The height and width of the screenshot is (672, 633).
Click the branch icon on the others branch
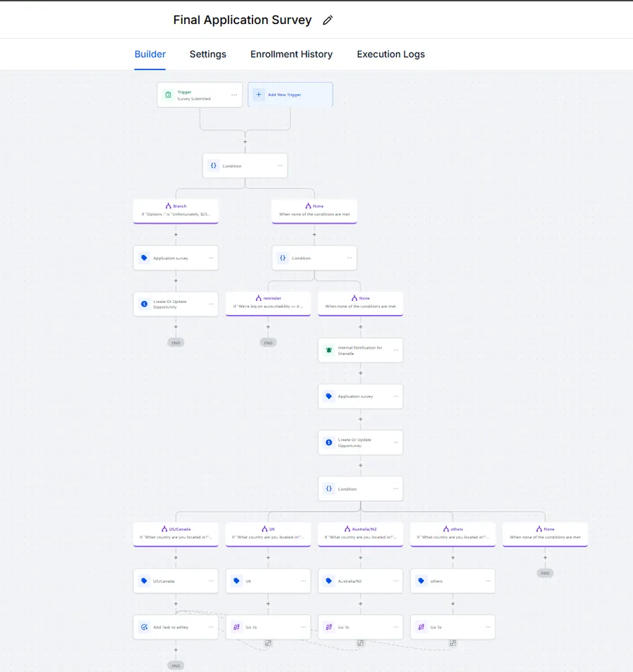click(x=446, y=529)
